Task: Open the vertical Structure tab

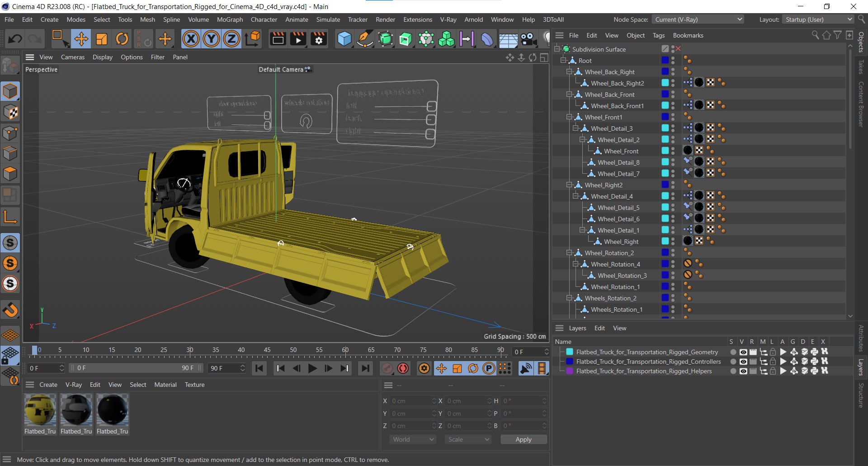Action: pyautogui.click(x=861, y=395)
